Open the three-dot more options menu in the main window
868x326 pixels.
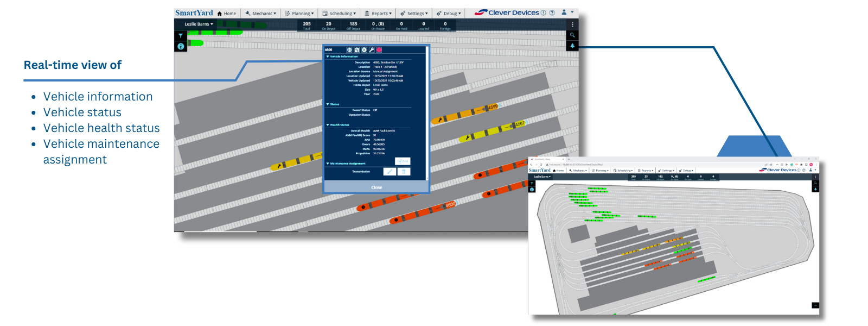[572, 24]
